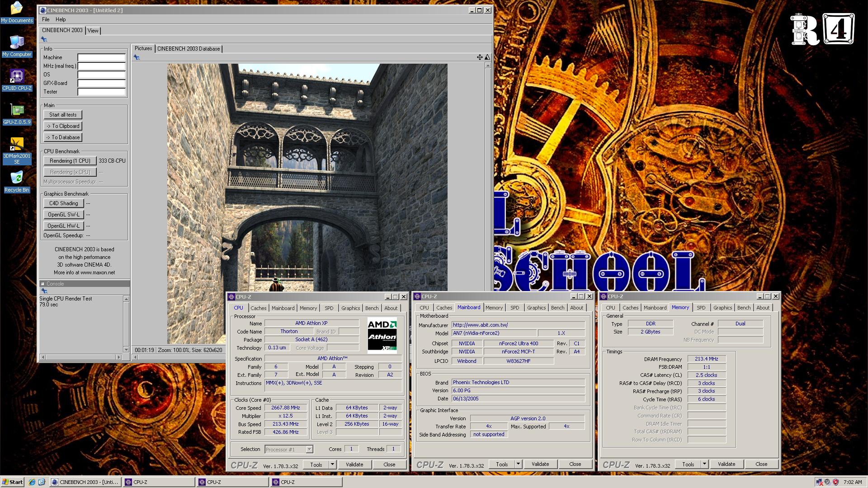
Task: Click the pin icon under CINEBENCH 2003 tab
Action: [x=44, y=39]
